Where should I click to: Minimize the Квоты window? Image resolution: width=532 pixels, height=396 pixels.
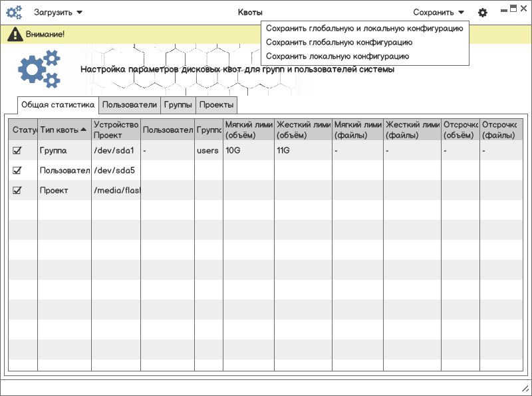[504, 11]
